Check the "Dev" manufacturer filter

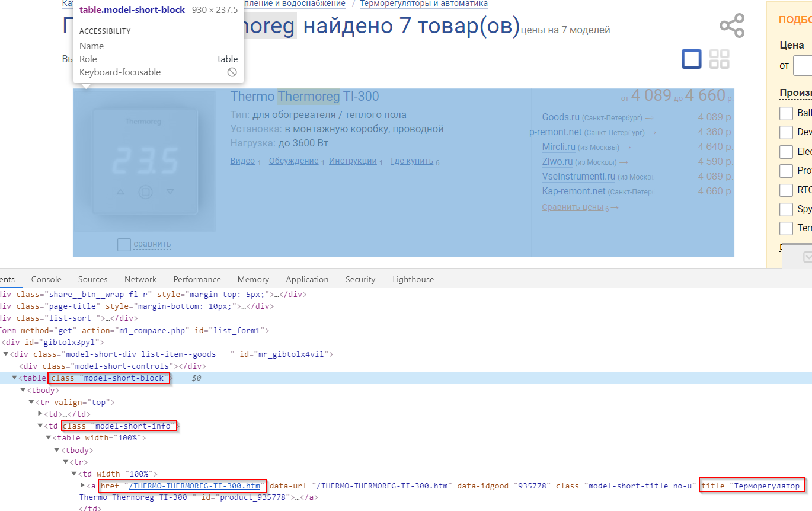pos(786,132)
